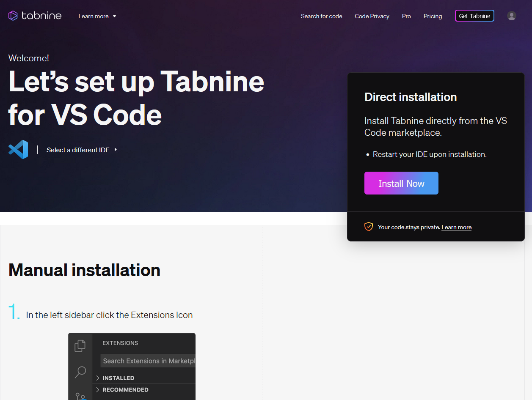Image resolution: width=532 pixels, height=400 pixels.
Task: Open the user profile avatar icon
Action: click(511, 15)
